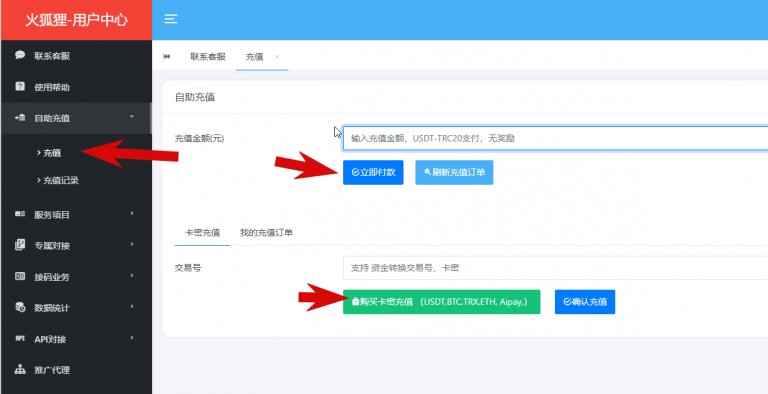Screen dimensions: 768x394
Task: Click the 充值金额(元) label
Action: (199, 138)
